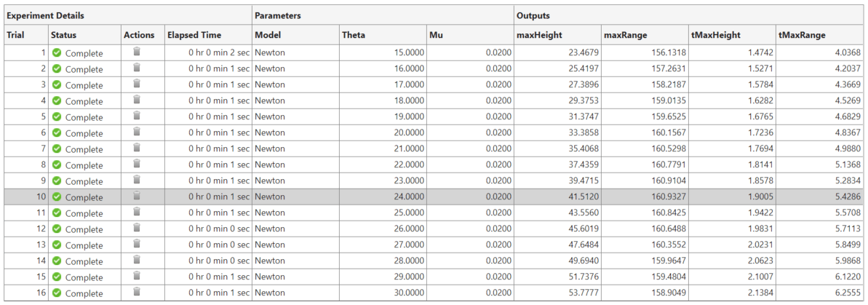Sort by the maxHeight column header

click(x=539, y=34)
